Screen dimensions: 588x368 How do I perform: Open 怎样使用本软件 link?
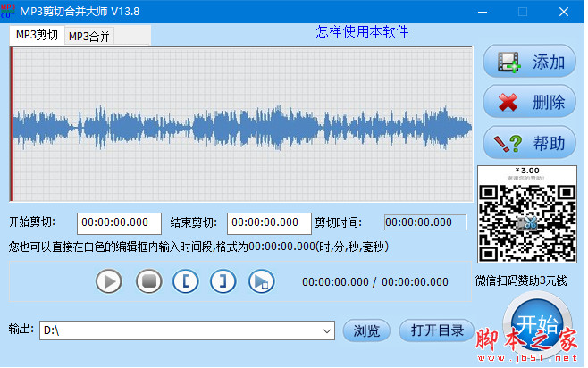click(362, 31)
